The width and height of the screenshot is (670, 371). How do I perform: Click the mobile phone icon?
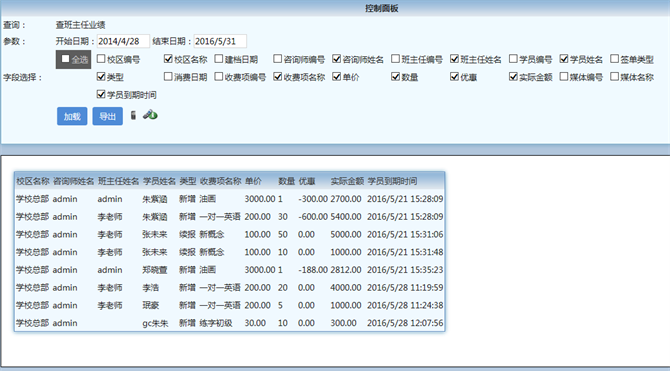pos(133,115)
